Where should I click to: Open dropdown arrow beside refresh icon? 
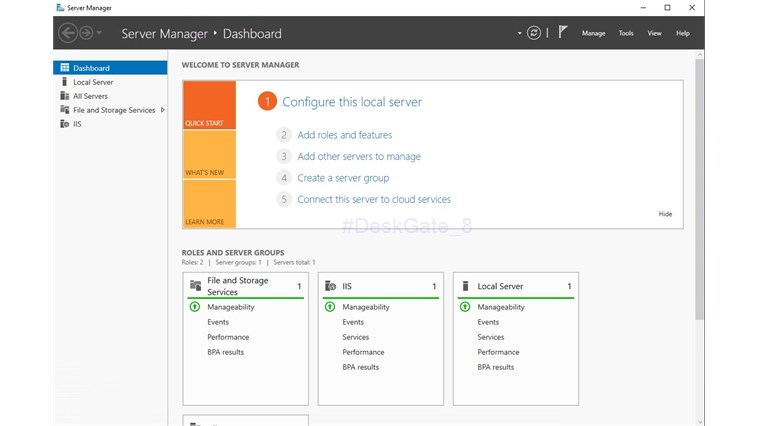(x=520, y=33)
